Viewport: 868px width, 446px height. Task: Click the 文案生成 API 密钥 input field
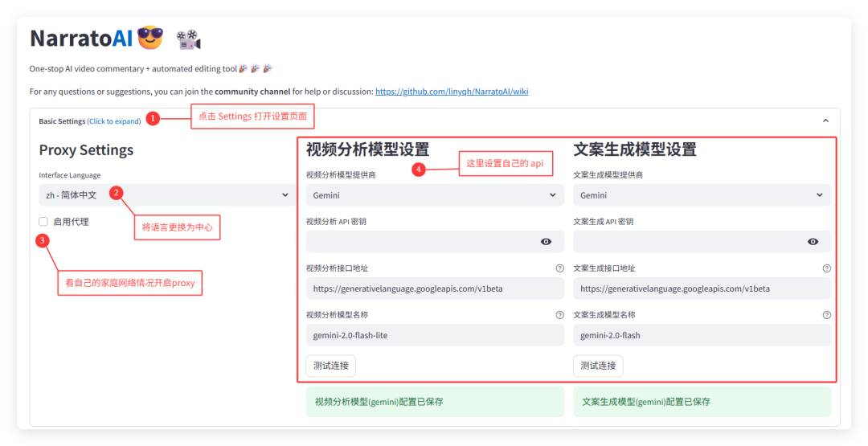click(685, 242)
